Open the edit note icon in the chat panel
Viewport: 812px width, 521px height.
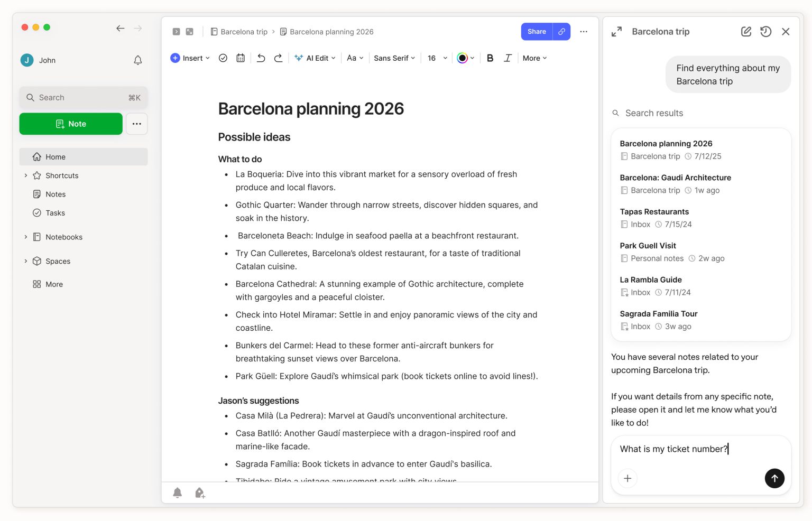click(x=745, y=32)
